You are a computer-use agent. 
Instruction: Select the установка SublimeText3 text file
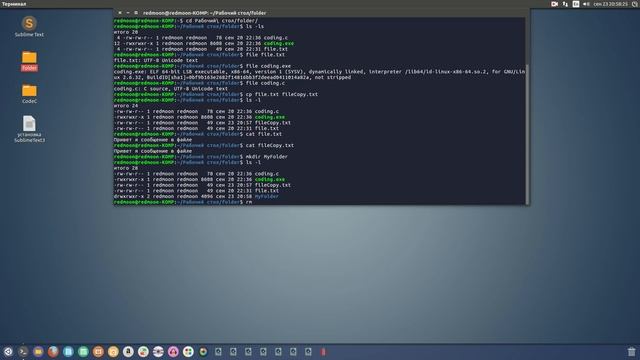click(x=29, y=129)
